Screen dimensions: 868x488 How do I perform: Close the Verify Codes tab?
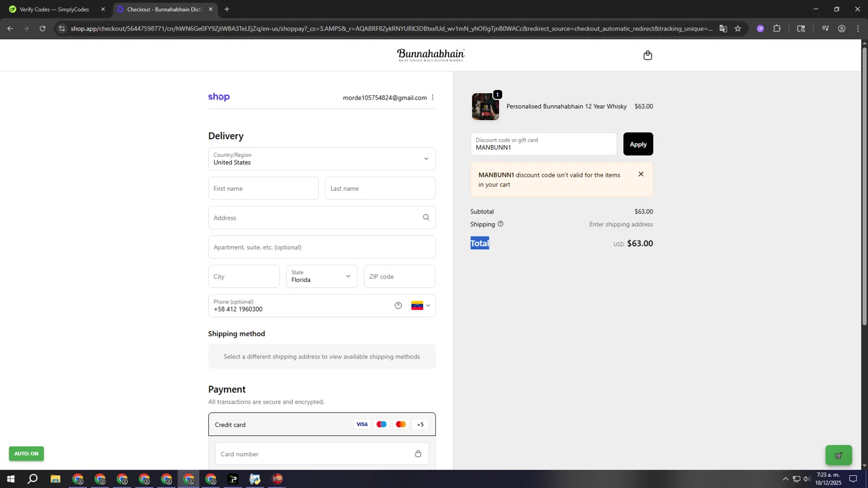pyautogui.click(x=103, y=9)
